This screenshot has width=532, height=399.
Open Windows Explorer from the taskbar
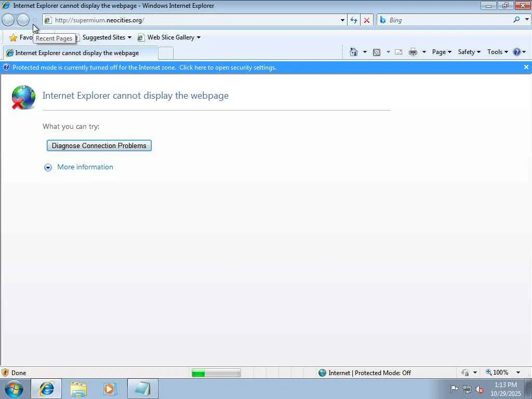click(79, 389)
